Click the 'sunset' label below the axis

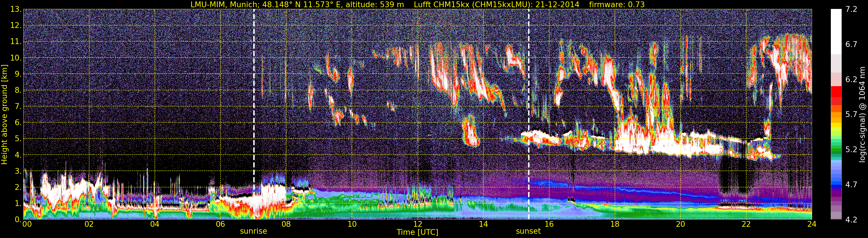coord(528,231)
